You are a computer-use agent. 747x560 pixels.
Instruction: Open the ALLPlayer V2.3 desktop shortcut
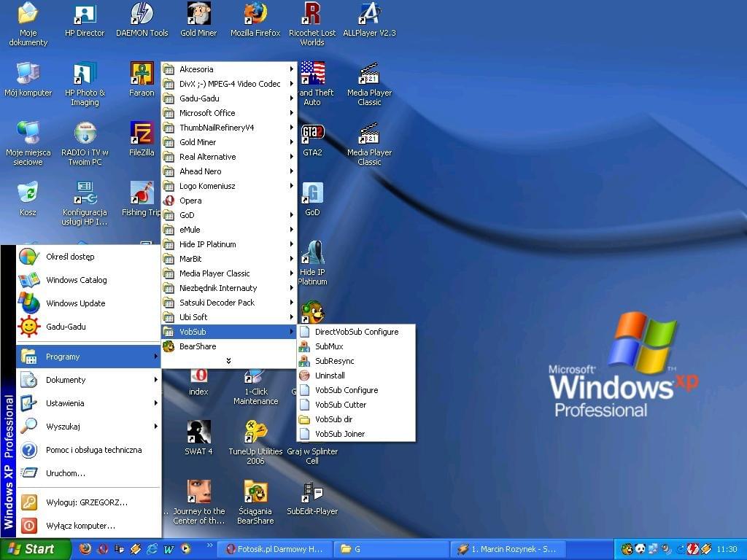tap(369, 15)
